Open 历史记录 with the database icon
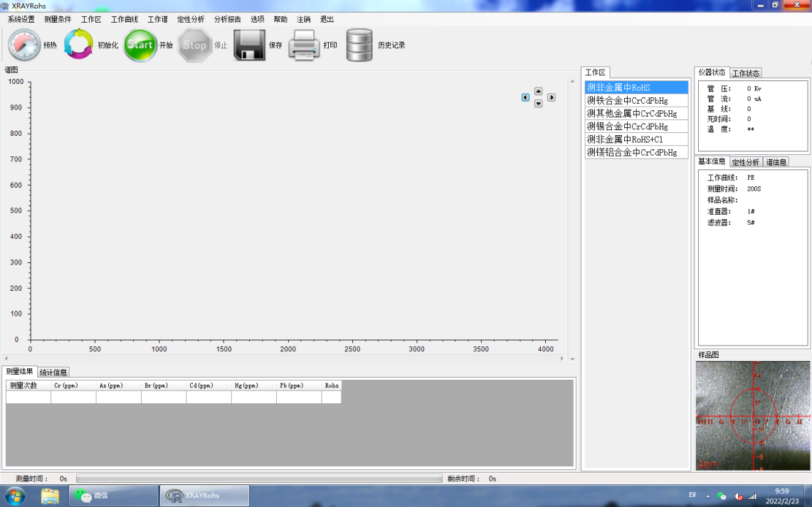 tap(359, 44)
